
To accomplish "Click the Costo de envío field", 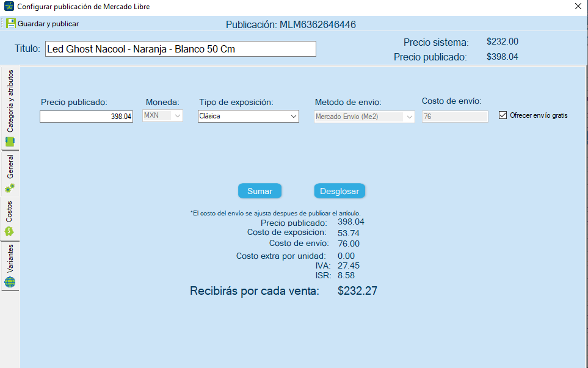I will tap(455, 117).
